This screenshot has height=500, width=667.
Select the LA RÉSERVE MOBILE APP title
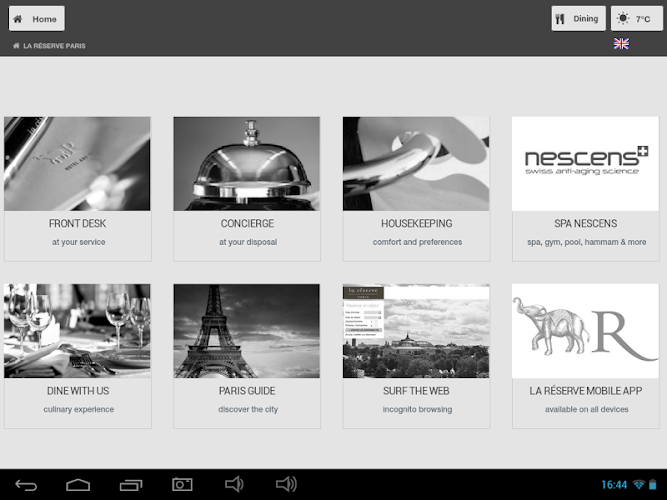(x=585, y=391)
